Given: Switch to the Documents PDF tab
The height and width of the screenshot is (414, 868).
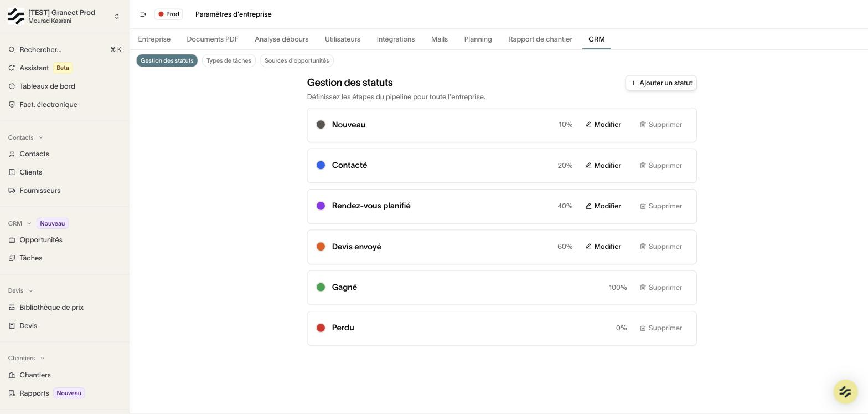Looking at the screenshot, I should (213, 39).
